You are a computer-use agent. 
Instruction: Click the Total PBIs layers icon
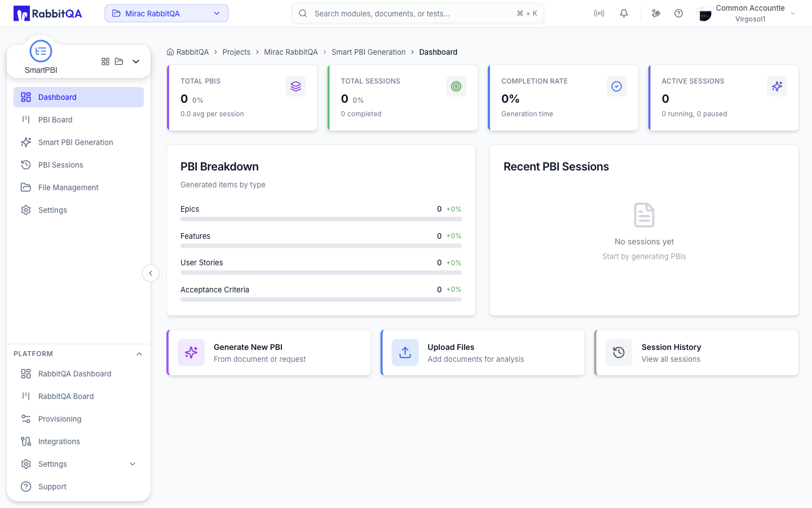295,86
